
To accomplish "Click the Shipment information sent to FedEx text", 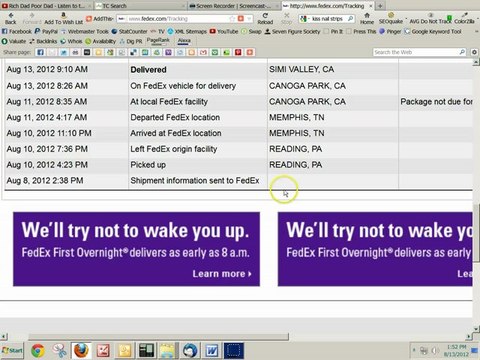I will point(195,181).
